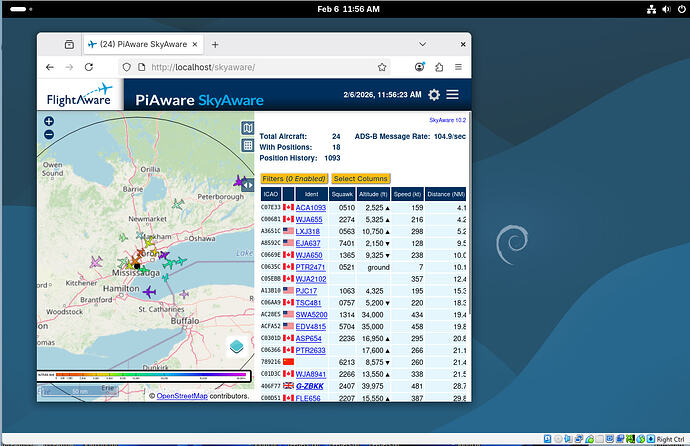Click the folded map view icon
Viewport: 690px width, 446px height.
247,127
